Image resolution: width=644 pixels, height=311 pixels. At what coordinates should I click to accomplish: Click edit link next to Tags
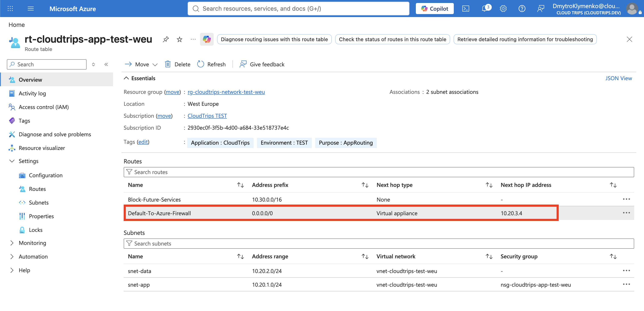click(x=143, y=142)
